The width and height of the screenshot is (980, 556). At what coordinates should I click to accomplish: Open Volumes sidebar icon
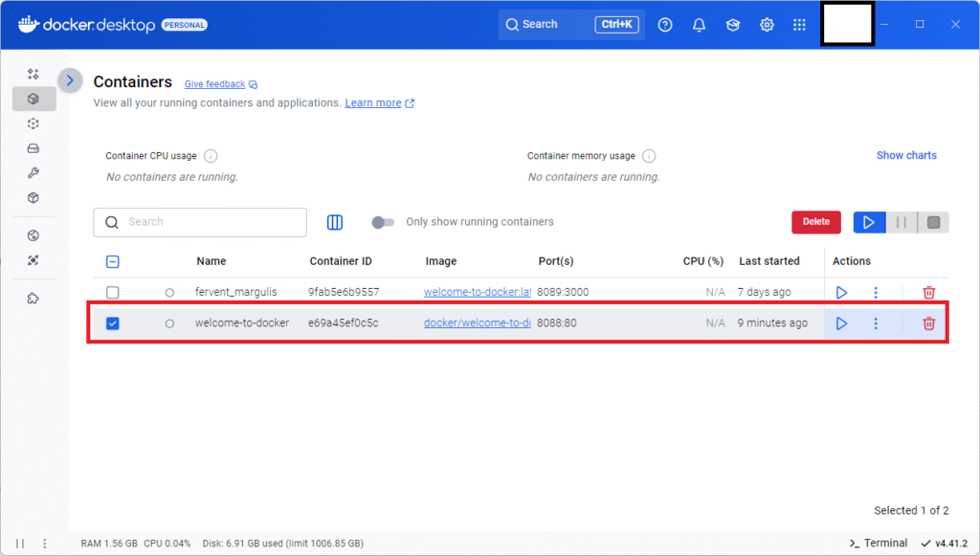click(x=33, y=148)
